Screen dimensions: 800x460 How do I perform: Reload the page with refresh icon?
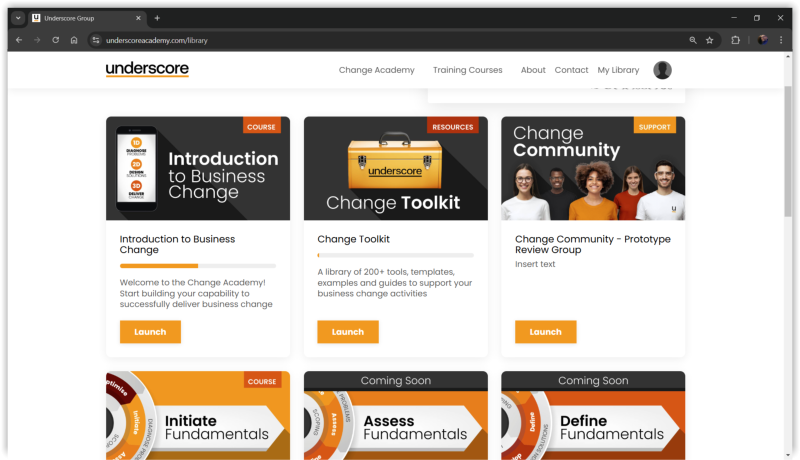tap(56, 40)
